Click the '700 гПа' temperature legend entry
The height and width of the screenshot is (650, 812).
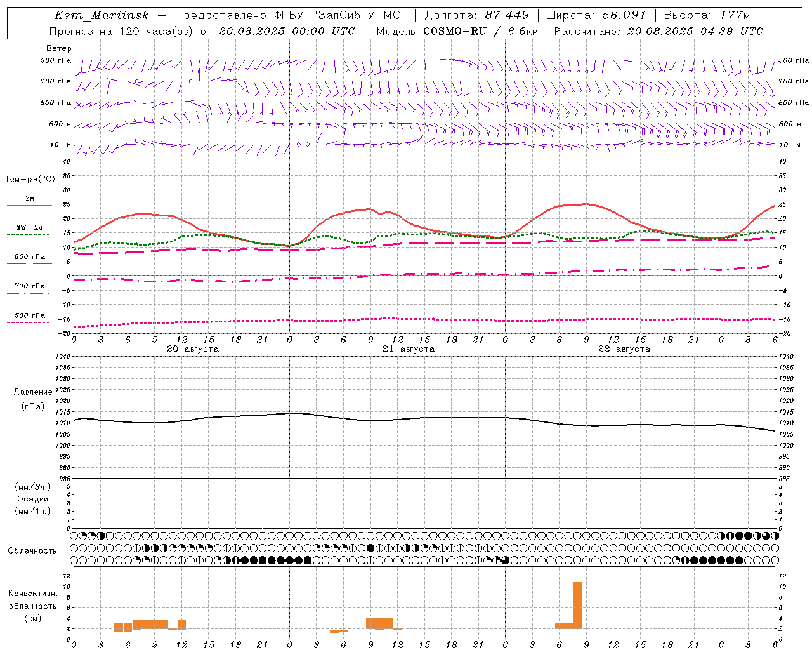30,286
